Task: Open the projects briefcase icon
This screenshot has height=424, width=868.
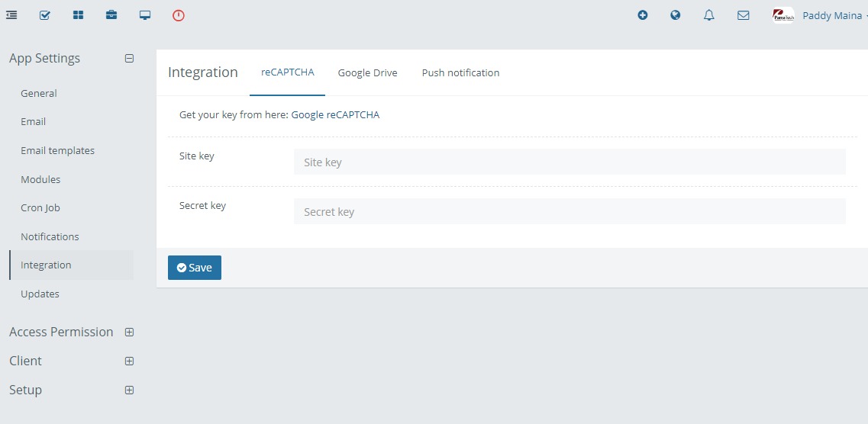Action: (x=111, y=15)
